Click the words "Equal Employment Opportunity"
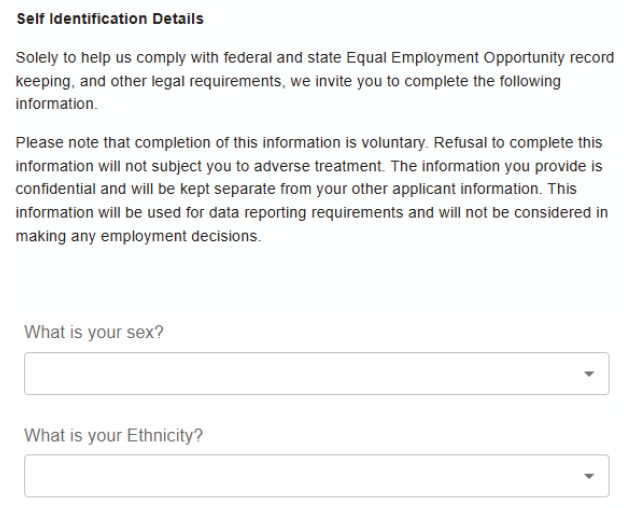The height and width of the screenshot is (508, 638). pos(441,59)
